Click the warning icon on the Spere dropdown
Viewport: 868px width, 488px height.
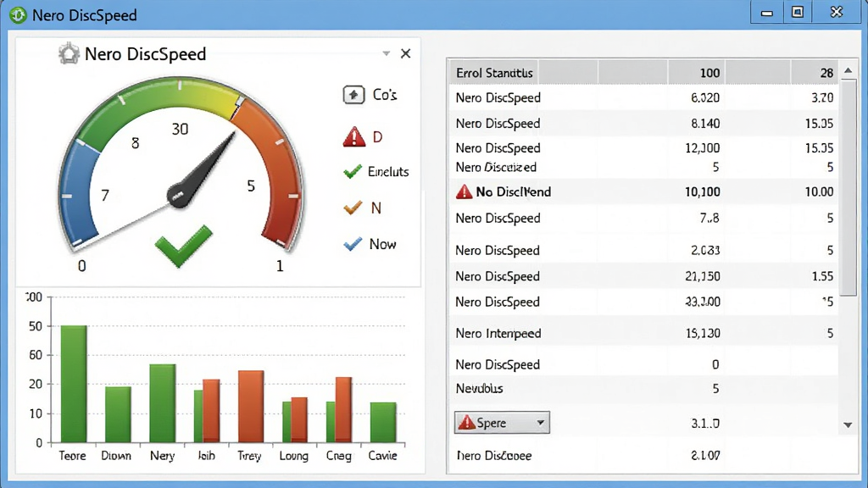(467, 423)
